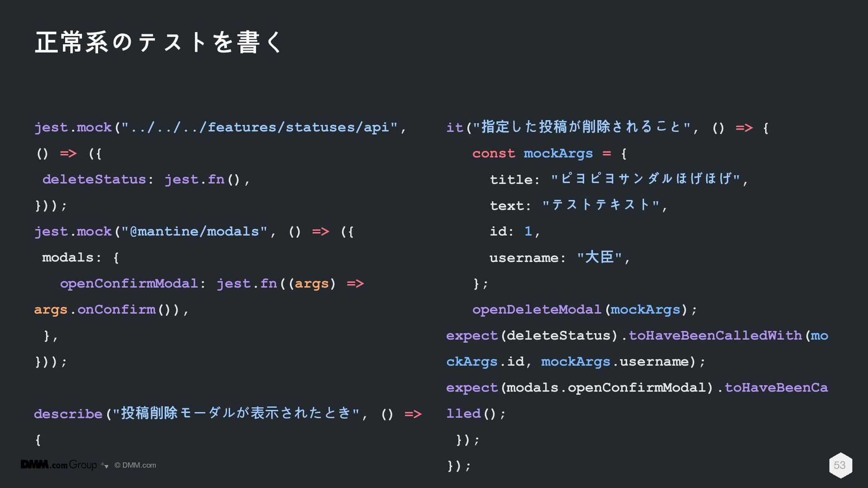Click the lled(); line
Screen dimensions: 868x488
(476, 413)
